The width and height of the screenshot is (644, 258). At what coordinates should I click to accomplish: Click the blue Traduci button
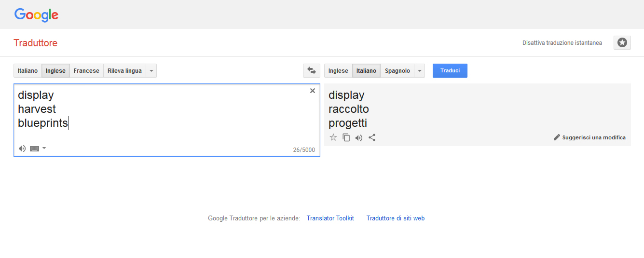[x=450, y=70]
